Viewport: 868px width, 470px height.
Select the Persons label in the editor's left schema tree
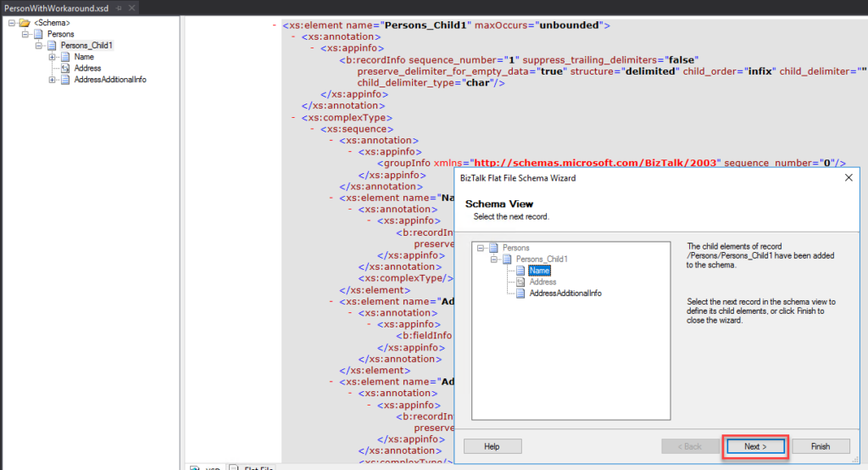click(60, 34)
